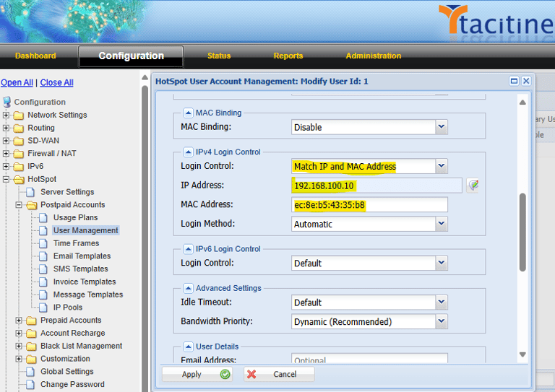Open the Bandwidth Priority dropdown

[441, 321]
